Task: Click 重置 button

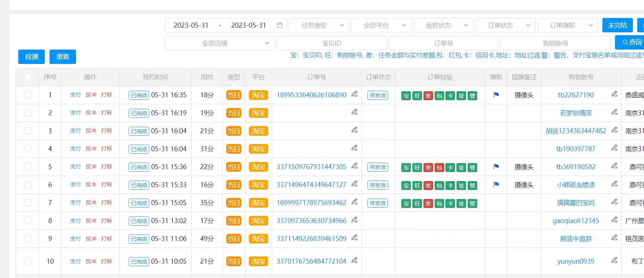Action: [63, 57]
